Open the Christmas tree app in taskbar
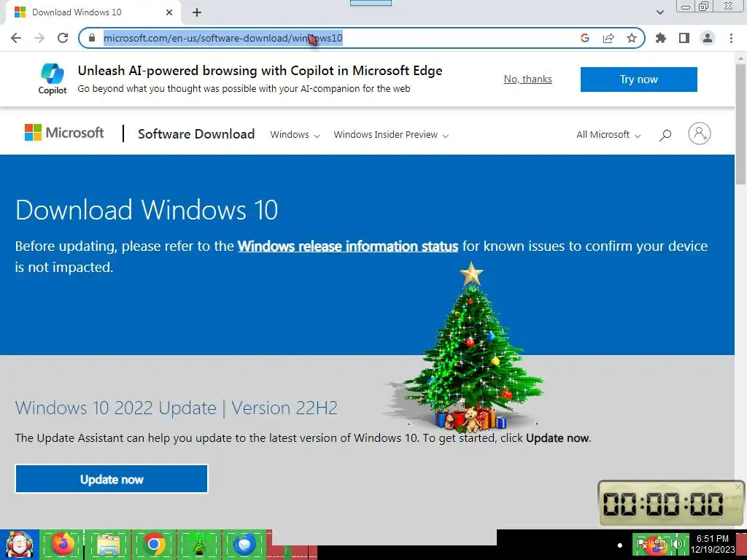The height and width of the screenshot is (560, 747). click(199, 544)
